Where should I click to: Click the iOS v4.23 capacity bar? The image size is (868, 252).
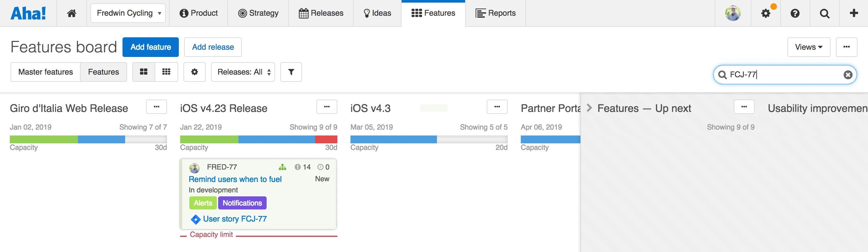tap(259, 139)
